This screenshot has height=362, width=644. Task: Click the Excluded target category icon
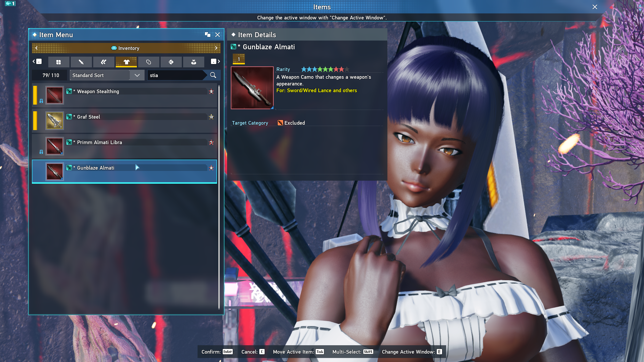coord(280,123)
